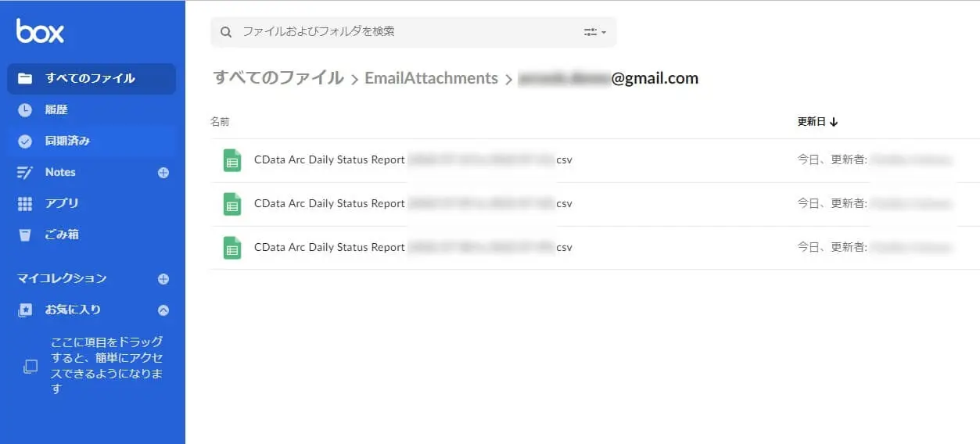Click the plus icon next to Notes

(x=163, y=173)
